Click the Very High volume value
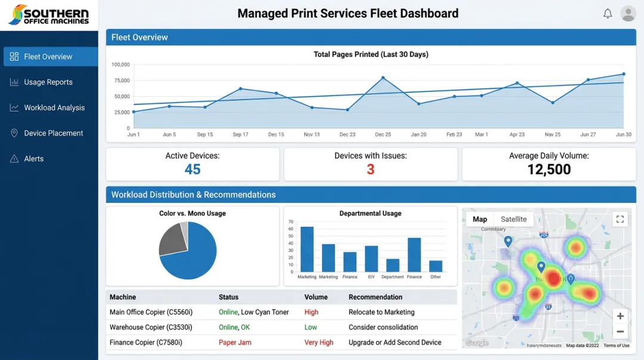This screenshot has width=644, height=360. [318, 342]
